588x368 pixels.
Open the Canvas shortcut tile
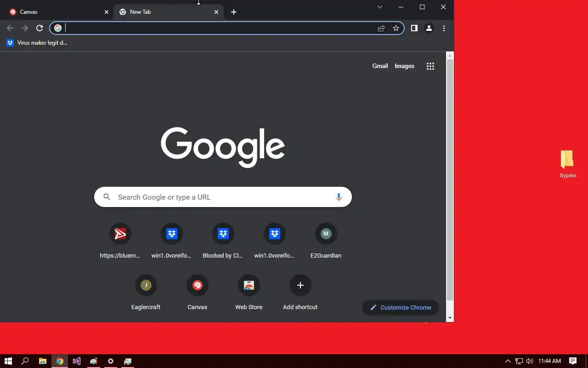198,293
